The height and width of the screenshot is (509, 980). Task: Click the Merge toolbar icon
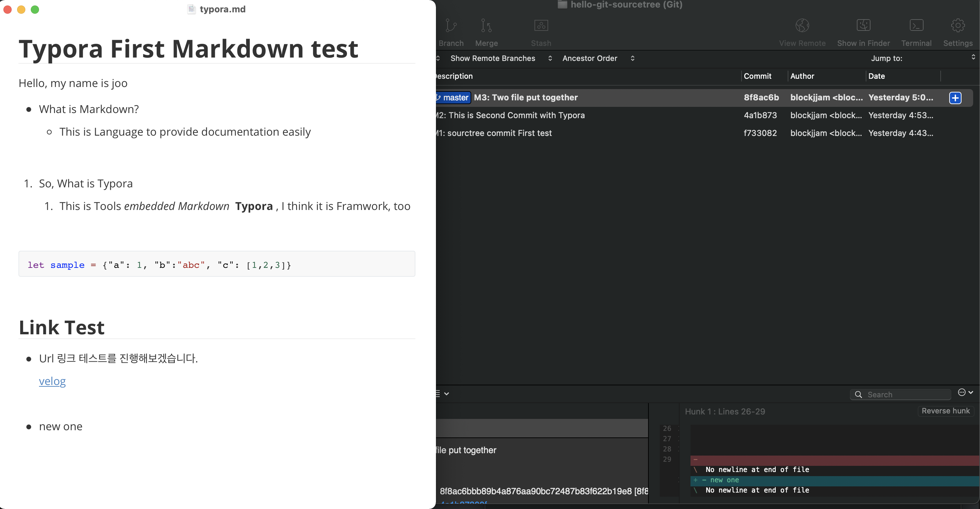[486, 26]
